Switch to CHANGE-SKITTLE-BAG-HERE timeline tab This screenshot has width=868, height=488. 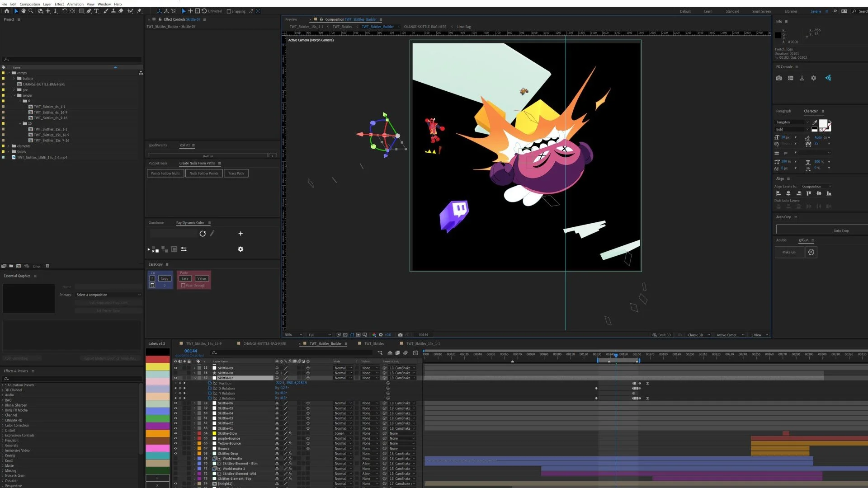click(x=264, y=343)
